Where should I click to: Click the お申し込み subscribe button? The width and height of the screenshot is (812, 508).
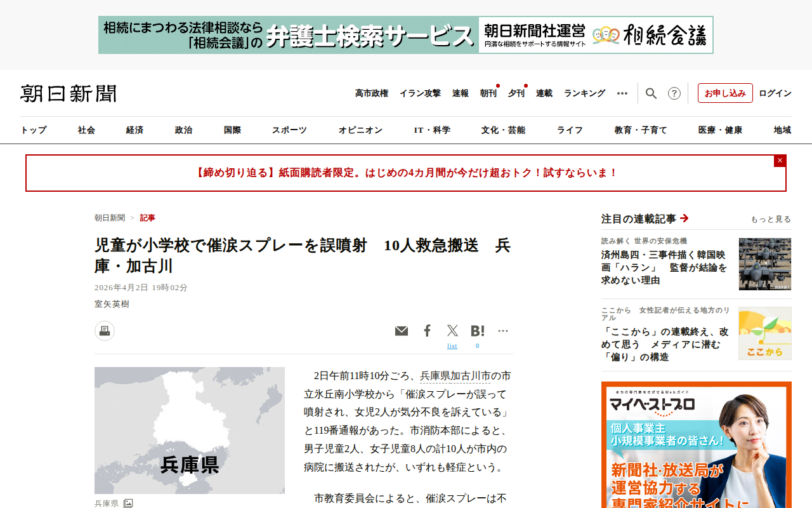[x=725, y=93]
